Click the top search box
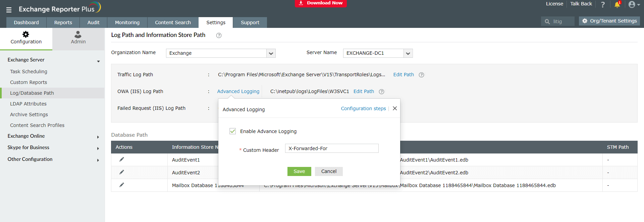Screen dimensions: 644x222 [x=557, y=21]
